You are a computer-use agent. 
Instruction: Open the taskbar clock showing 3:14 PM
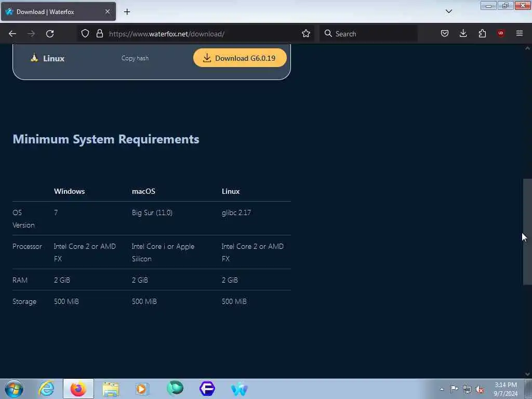click(x=506, y=389)
